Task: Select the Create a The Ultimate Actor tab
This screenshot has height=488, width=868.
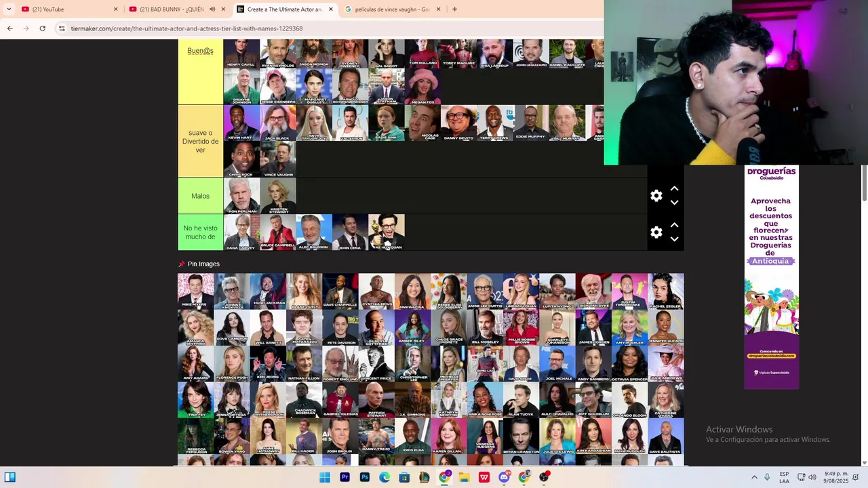Action: pyautogui.click(x=285, y=9)
